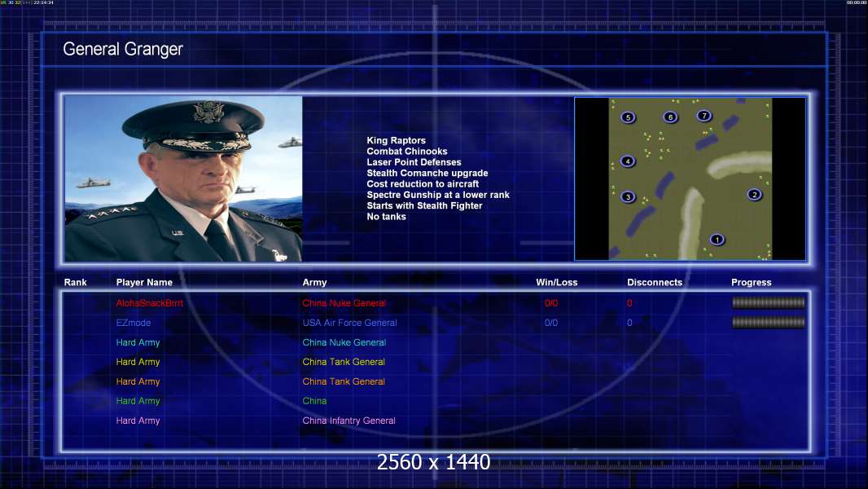Select player name EZmode

(134, 323)
